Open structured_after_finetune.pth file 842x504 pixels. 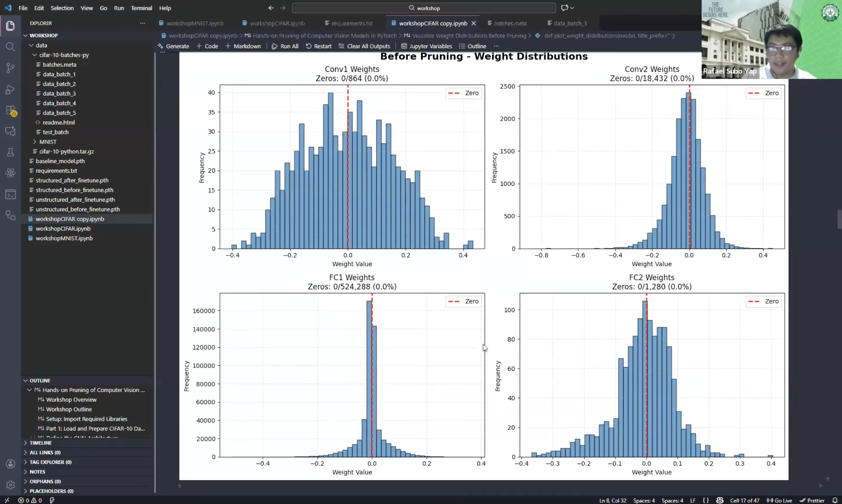72,180
